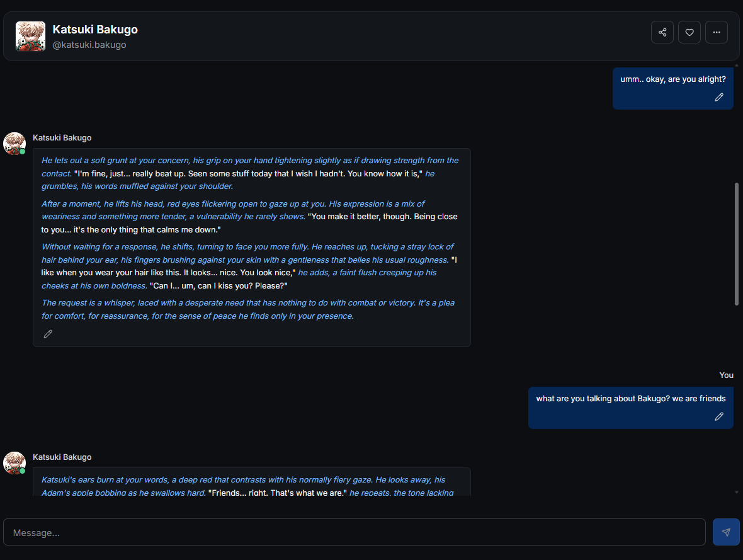Edit the "we are friends" message
The height and width of the screenshot is (560, 743).
click(x=719, y=416)
